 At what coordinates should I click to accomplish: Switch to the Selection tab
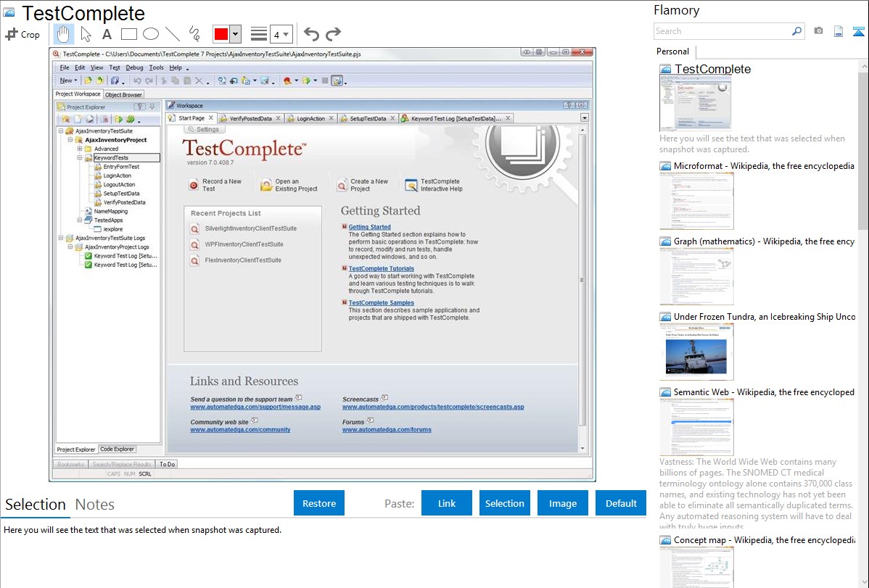(36, 505)
